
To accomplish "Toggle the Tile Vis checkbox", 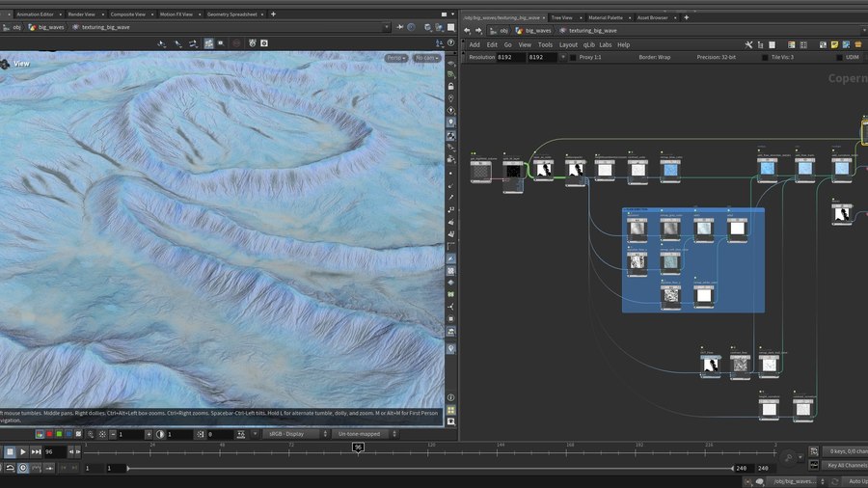I will click(x=766, y=58).
